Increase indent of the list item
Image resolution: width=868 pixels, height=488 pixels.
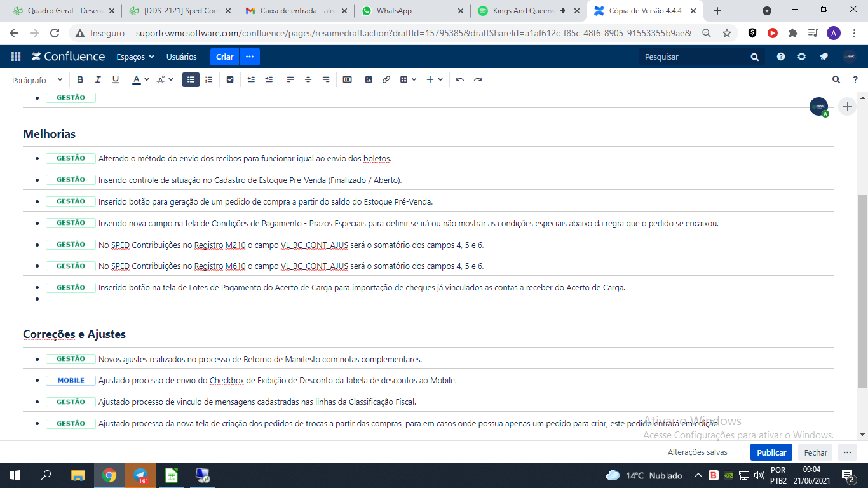269,79
